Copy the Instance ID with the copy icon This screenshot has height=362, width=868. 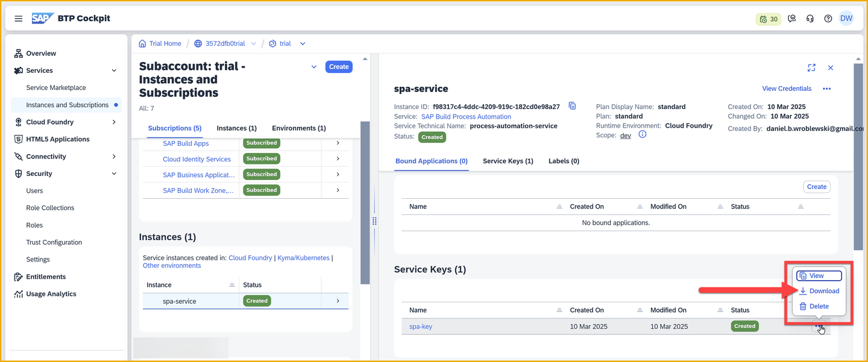pyautogui.click(x=572, y=106)
